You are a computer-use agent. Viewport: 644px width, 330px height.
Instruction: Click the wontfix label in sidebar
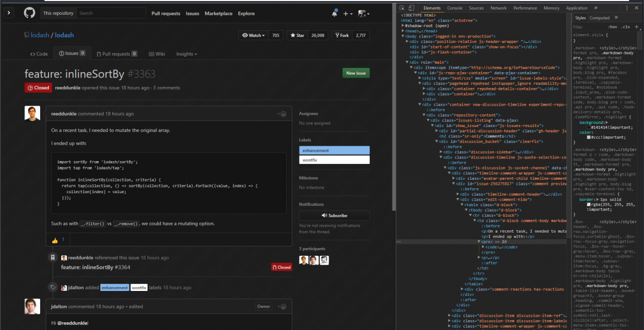click(334, 160)
